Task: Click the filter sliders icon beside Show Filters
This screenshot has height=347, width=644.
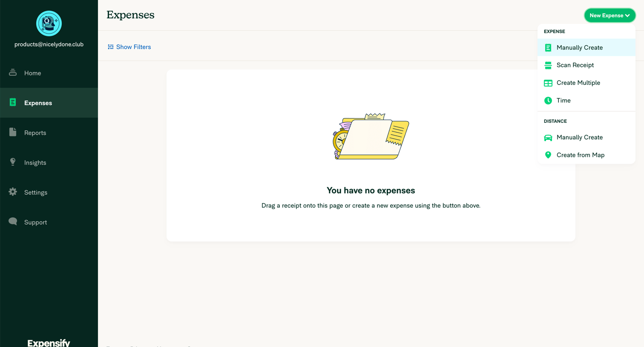Action: [x=111, y=47]
